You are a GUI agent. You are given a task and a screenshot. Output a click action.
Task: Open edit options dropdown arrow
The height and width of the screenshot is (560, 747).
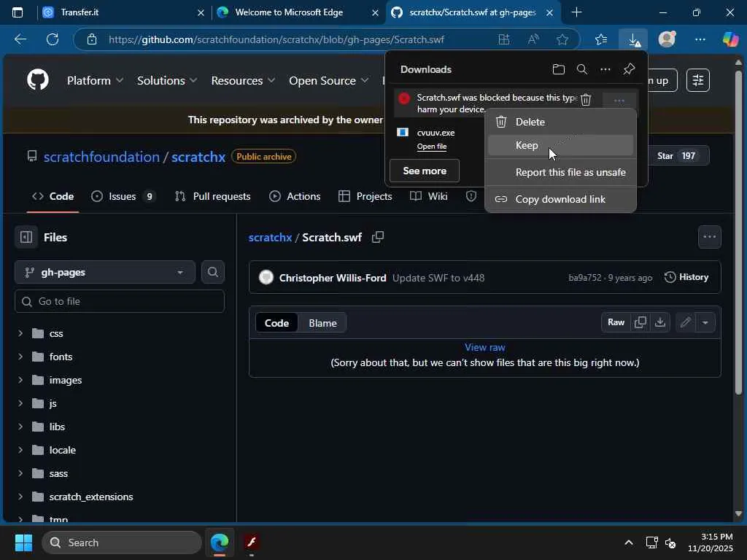click(x=705, y=322)
